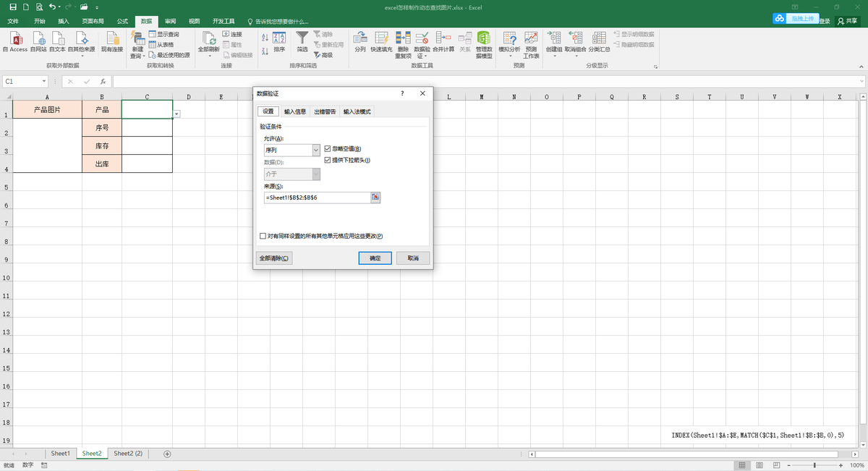
Task: Switch to the 公式 (Formulas) ribbon tab
Action: (122, 21)
